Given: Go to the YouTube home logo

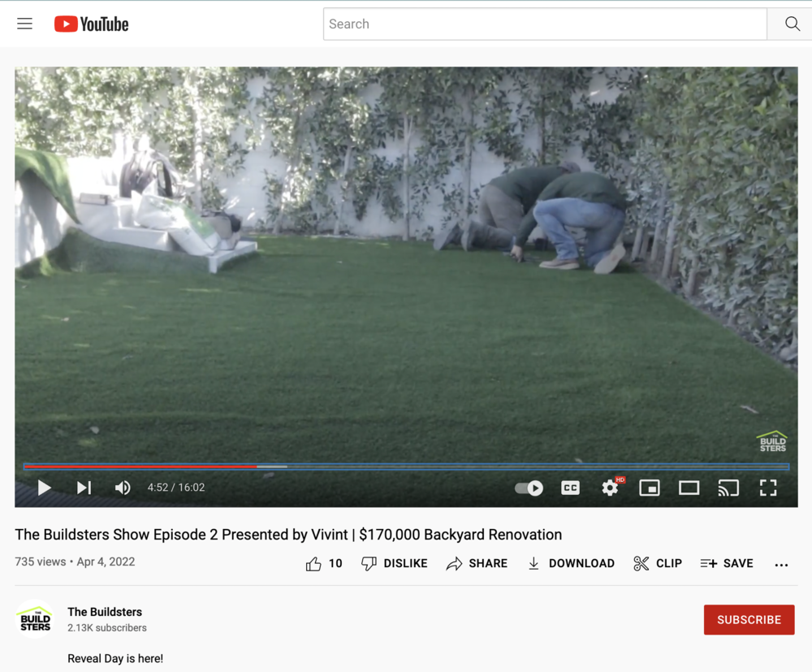Looking at the screenshot, I should (92, 24).
